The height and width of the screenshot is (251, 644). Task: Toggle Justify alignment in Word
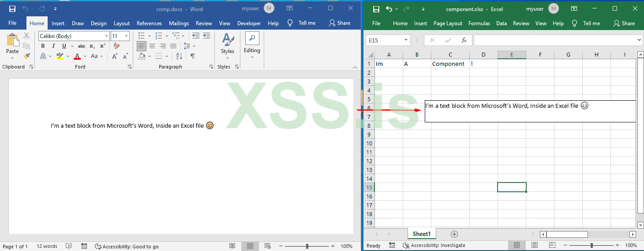pyautogui.click(x=173, y=46)
